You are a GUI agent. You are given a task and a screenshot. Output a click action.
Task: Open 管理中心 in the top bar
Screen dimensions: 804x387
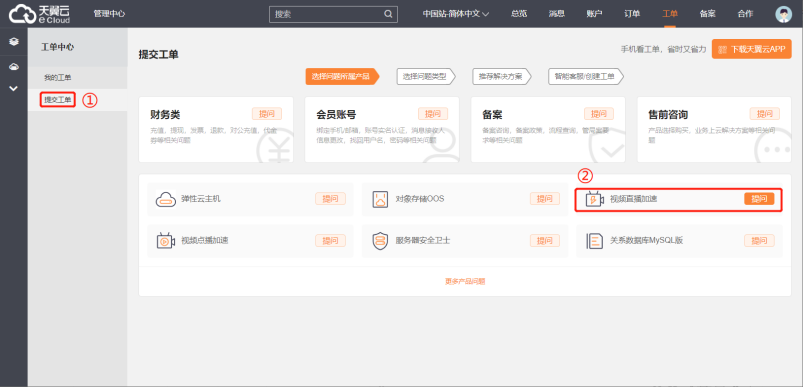109,14
